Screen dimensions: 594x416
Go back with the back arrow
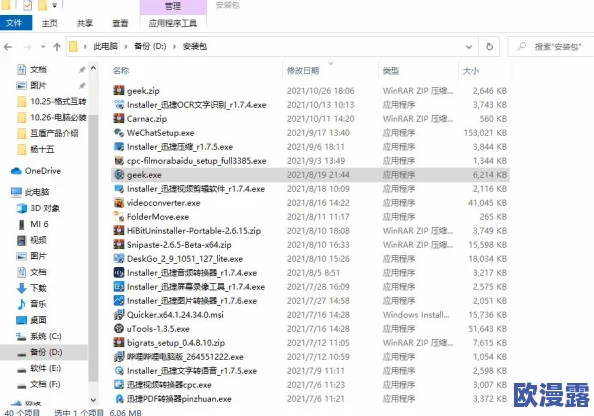[8, 47]
